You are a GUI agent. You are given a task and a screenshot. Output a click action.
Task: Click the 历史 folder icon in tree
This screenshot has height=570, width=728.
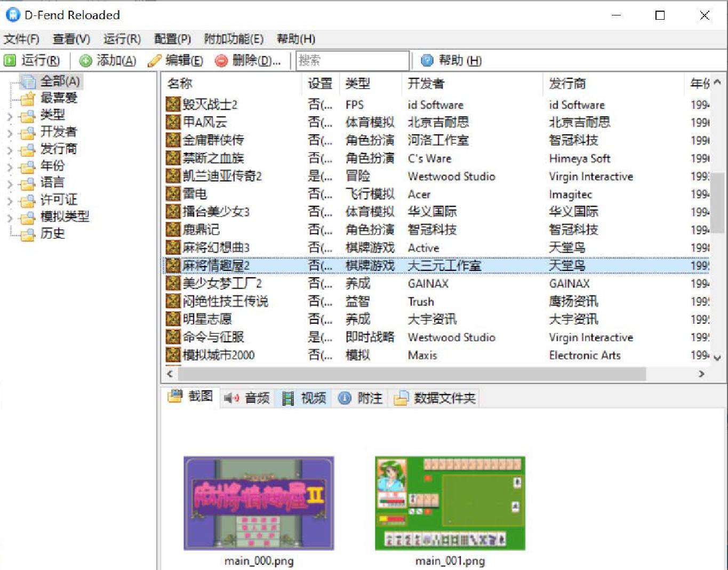28,234
